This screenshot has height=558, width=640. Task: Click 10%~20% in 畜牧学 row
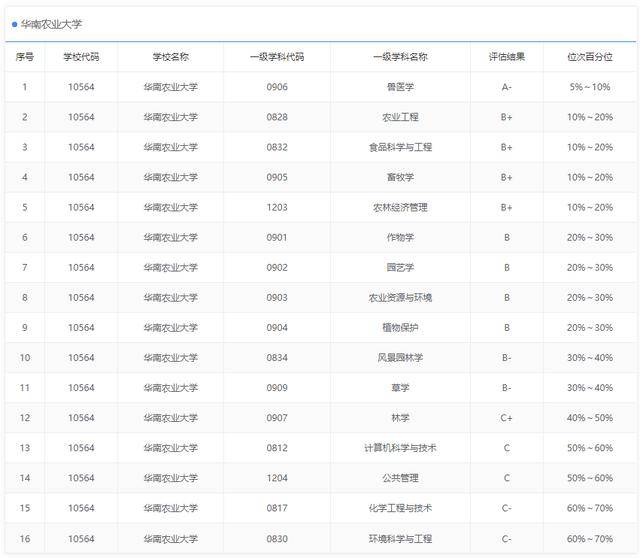tap(590, 177)
